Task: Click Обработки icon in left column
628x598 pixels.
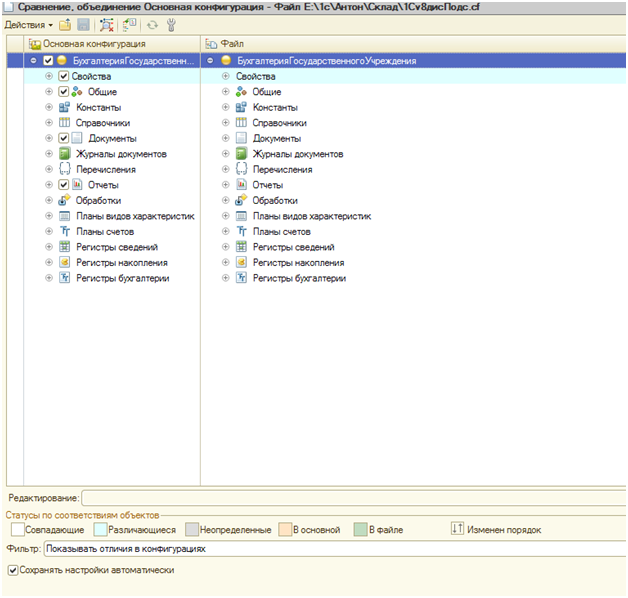Action: pos(64,200)
